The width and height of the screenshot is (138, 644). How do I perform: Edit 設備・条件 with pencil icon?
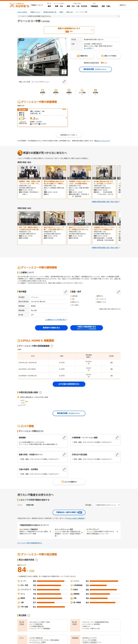(118, 292)
